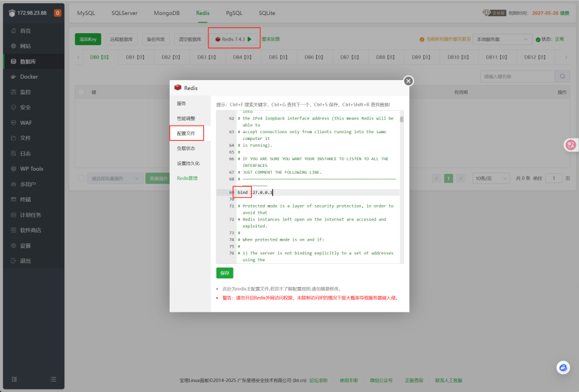
Task: Click the 批量操作 batch button
Action: [x=157, y=178]
